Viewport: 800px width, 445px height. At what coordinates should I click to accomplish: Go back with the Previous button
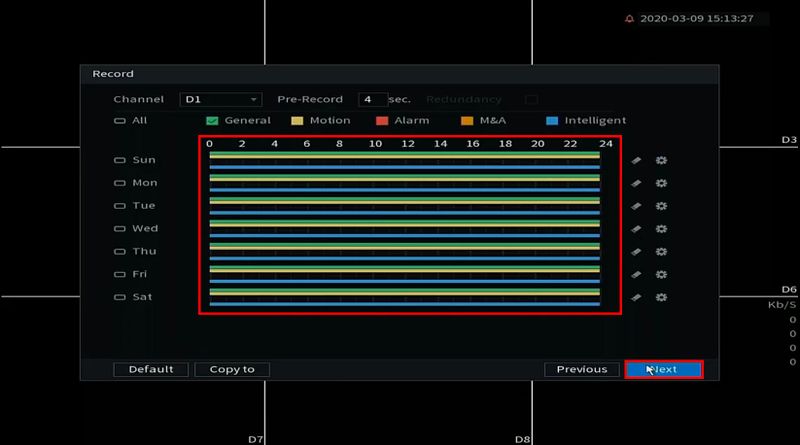pos(582,369)
